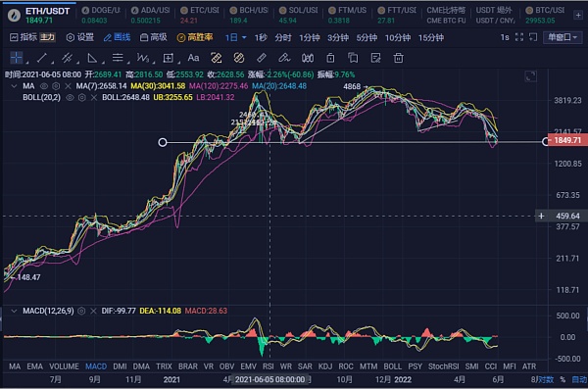Select the trend line drawing tool

42,58
